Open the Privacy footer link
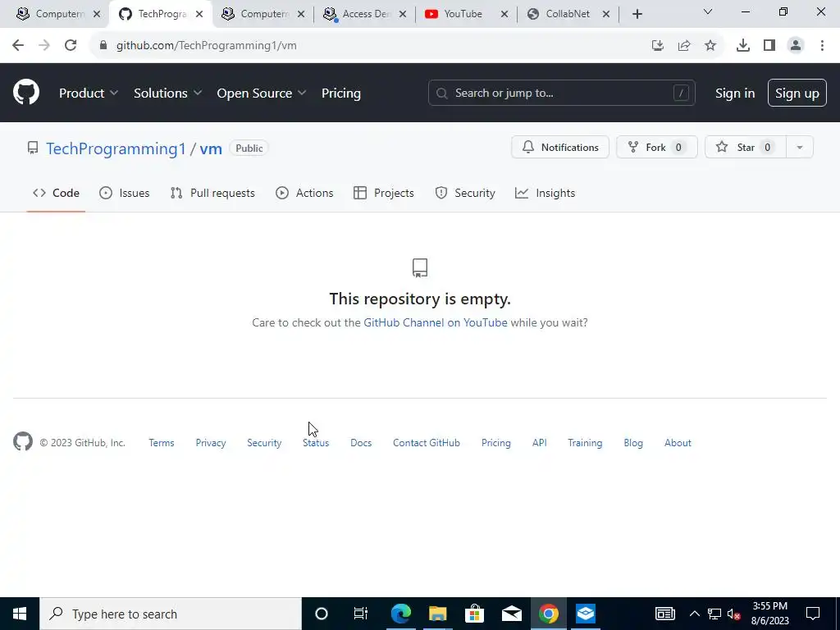840x630 pixels. [211, 443]
